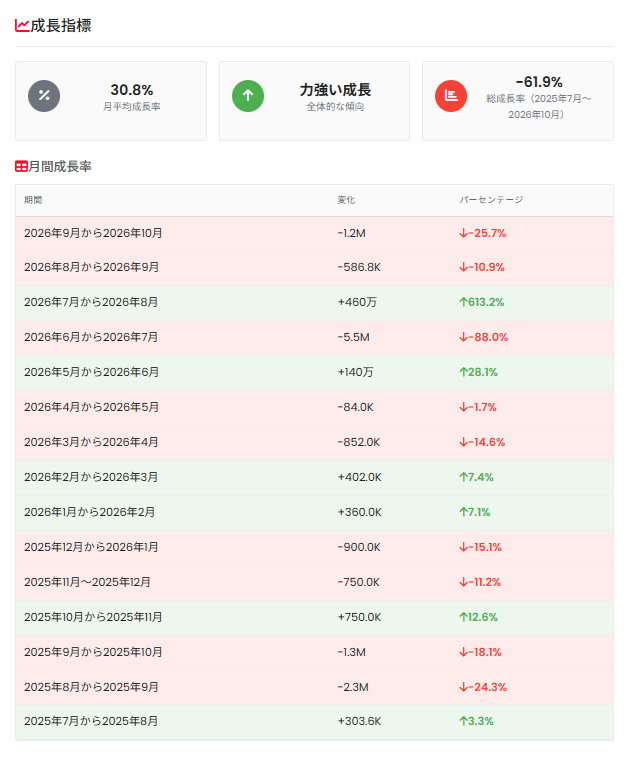Viewport: 628px width, 769px height.
Task: Click the -1.7% percentage cell
Action: point(477,408)
